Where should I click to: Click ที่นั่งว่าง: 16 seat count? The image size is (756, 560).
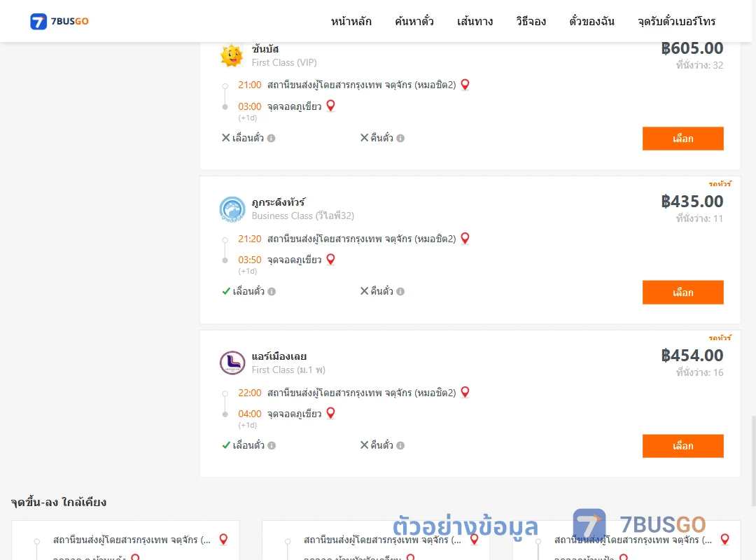pyautogui.click(x=699, y=372)
